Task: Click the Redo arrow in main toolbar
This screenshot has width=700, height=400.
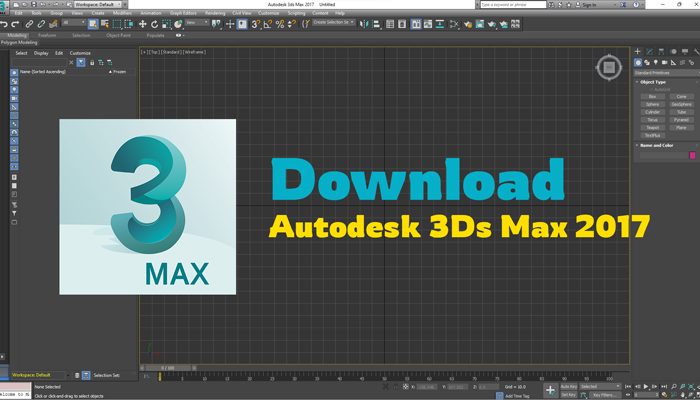Action: [16, 23]
